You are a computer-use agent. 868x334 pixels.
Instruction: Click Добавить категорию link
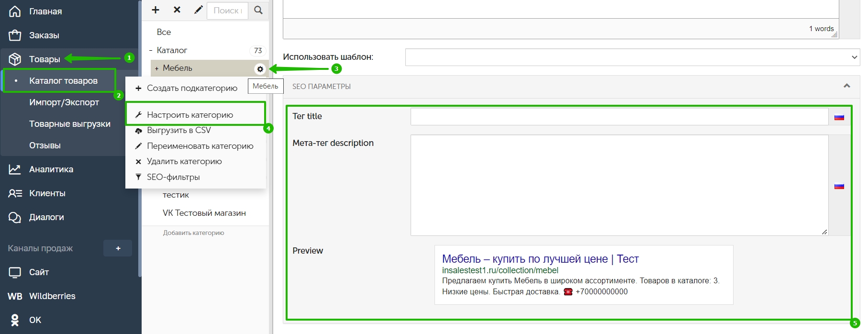(193, 233)
